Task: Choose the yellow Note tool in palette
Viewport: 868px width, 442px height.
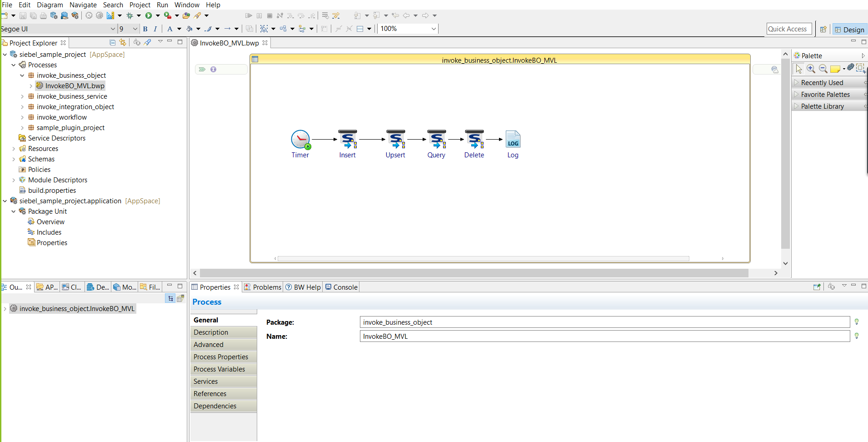Action: tap(835, 69)
